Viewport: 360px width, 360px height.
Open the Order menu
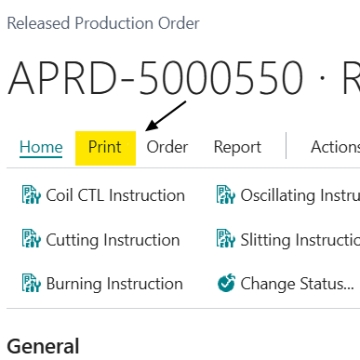(167, 147)
